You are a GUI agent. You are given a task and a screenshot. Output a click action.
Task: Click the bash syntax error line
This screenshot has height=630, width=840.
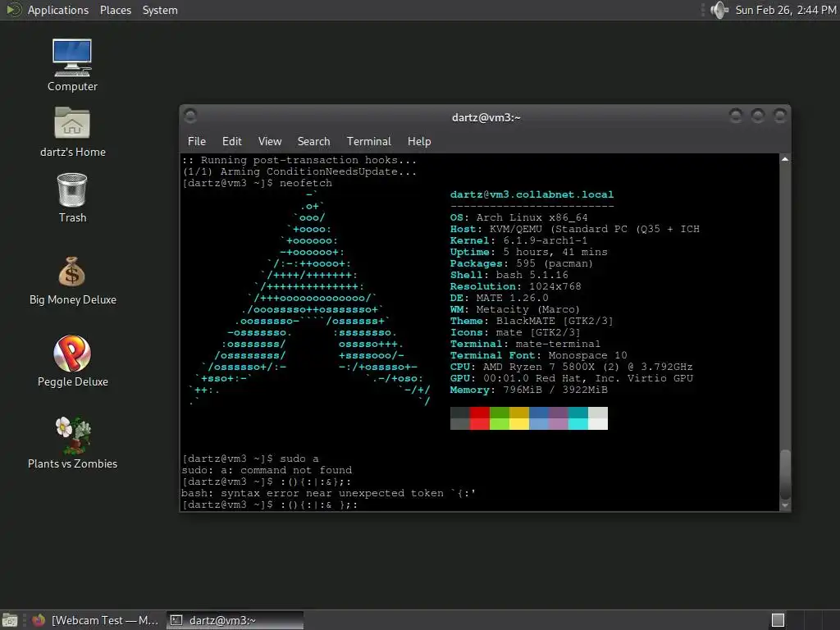pyautogui.click(x=328, y=493)
